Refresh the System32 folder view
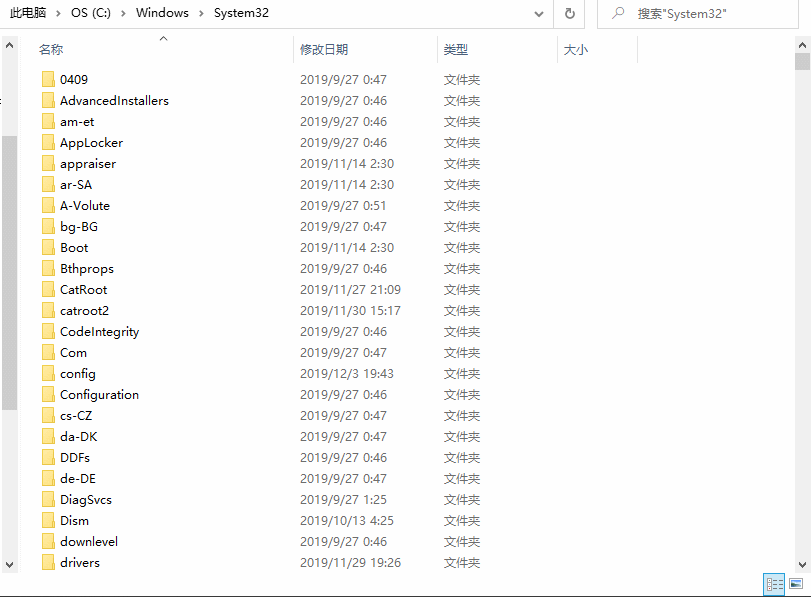The height and width of the screenshot is (597, 811). click(x=569, y=13)
